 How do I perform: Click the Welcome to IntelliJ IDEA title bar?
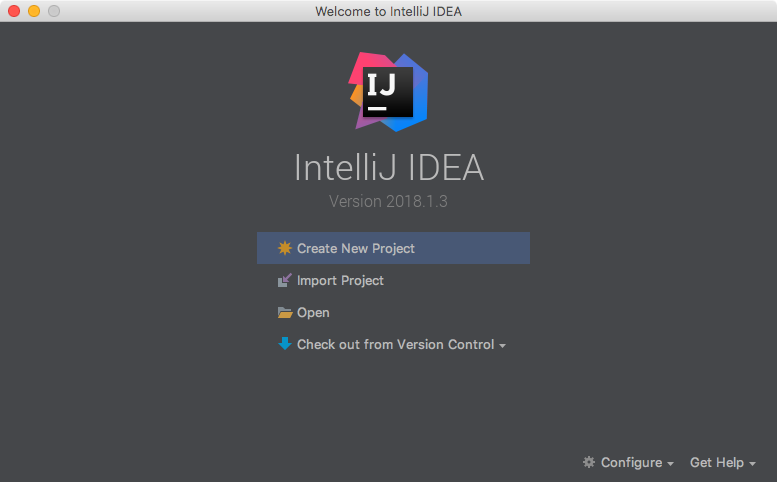[388, 11]
